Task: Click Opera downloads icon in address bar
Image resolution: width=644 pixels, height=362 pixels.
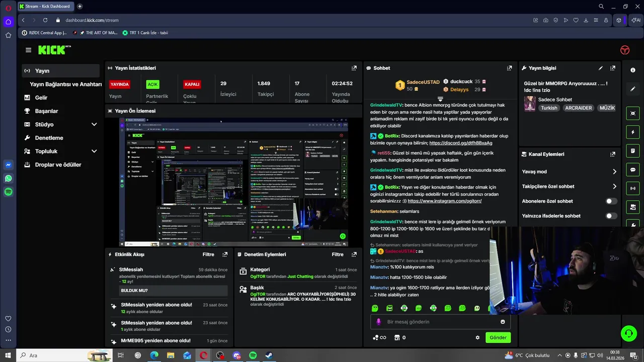Action: pyautogui.click(x=586, y=20)
